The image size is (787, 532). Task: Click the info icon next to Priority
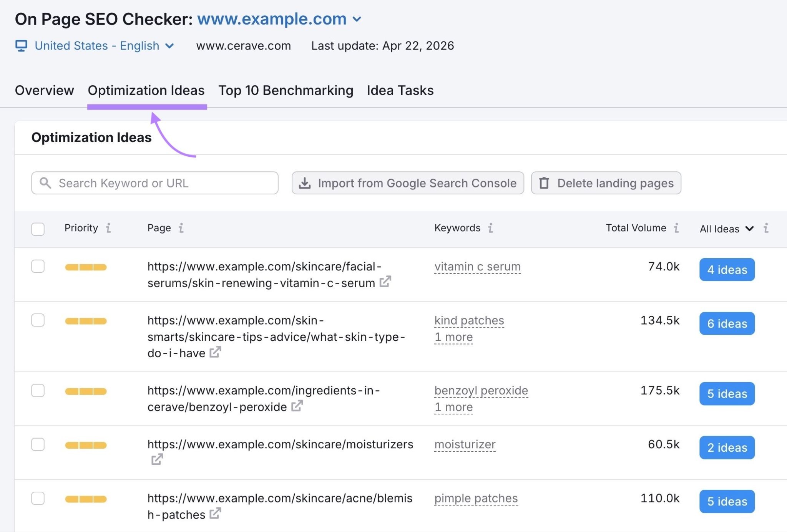click(x=108, y=228)
